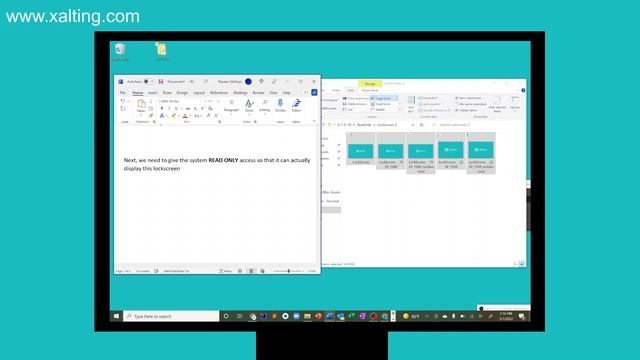Screen dimensions: 640x360
Task: Click the Format Painter brush icon
Action: tap(151, 116)
